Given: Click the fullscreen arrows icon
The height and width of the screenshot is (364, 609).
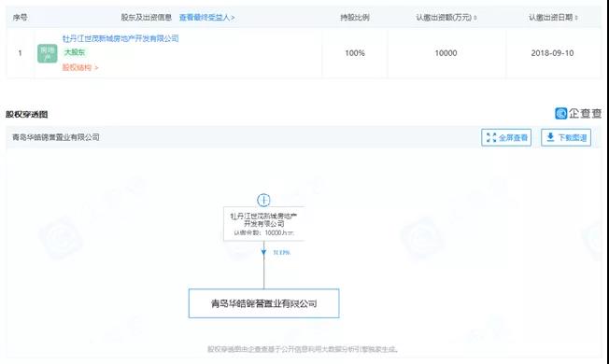Looking at the screenshot, I should [491, 137].
